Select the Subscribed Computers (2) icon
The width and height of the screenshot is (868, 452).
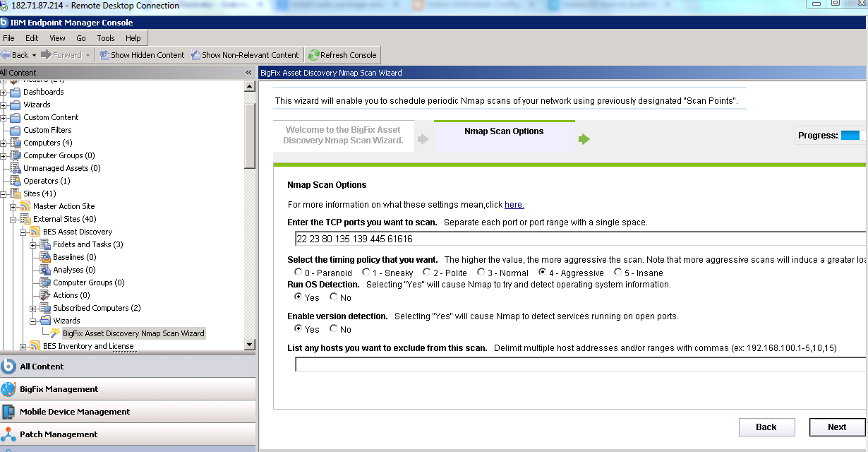coord(45,308)
